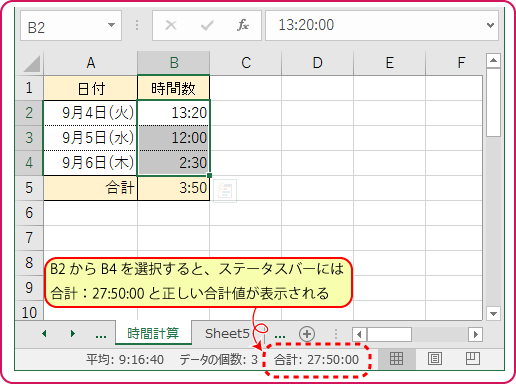The image size is (516, 384).
Task: Click next sheet navigation arrow
Action: pyautogui.click(x=73, y=334)
